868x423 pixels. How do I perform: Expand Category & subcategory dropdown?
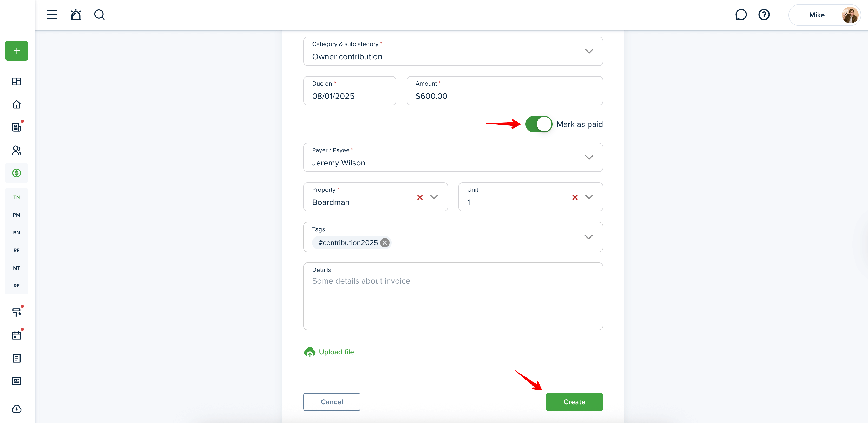tap(589, 51)
